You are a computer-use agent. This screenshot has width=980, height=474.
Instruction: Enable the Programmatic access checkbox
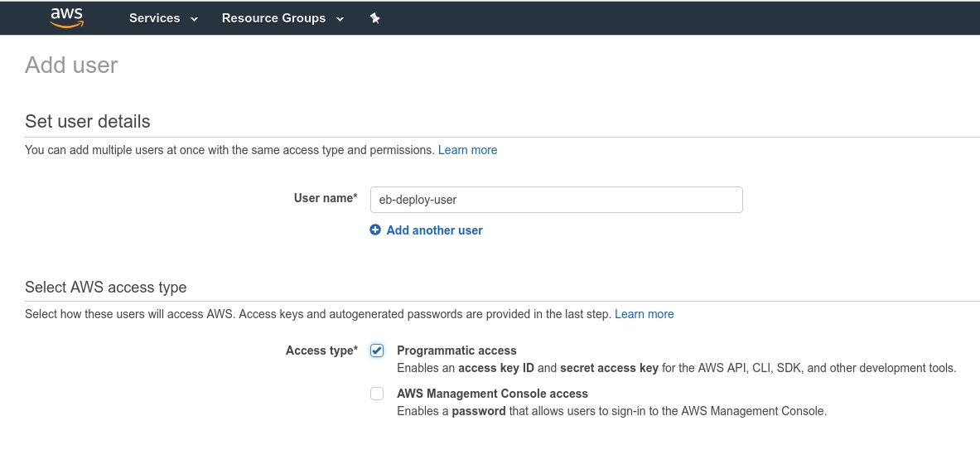[x=377, y=351]
